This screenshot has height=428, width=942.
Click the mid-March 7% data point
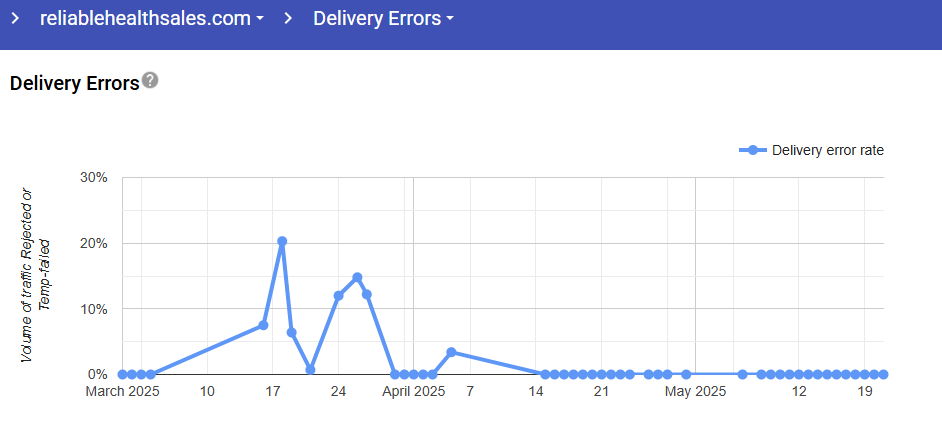pyautogui.click(x=263, y=325)
